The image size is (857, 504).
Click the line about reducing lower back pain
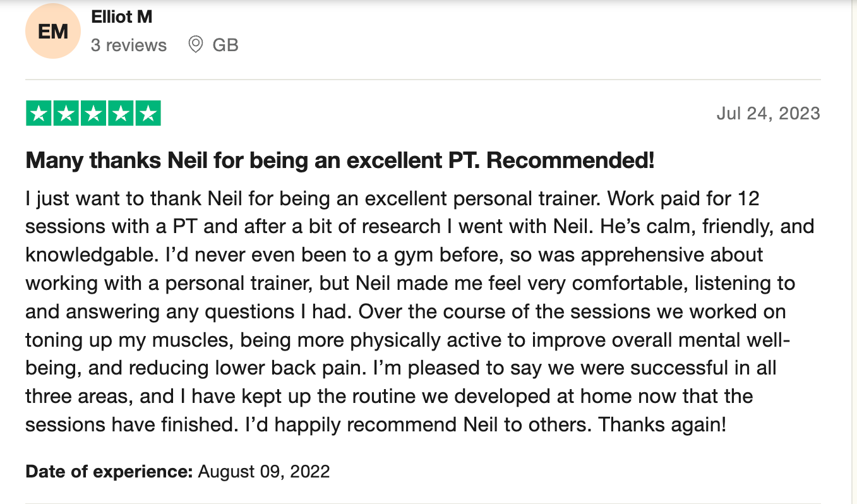pos(401,368)
